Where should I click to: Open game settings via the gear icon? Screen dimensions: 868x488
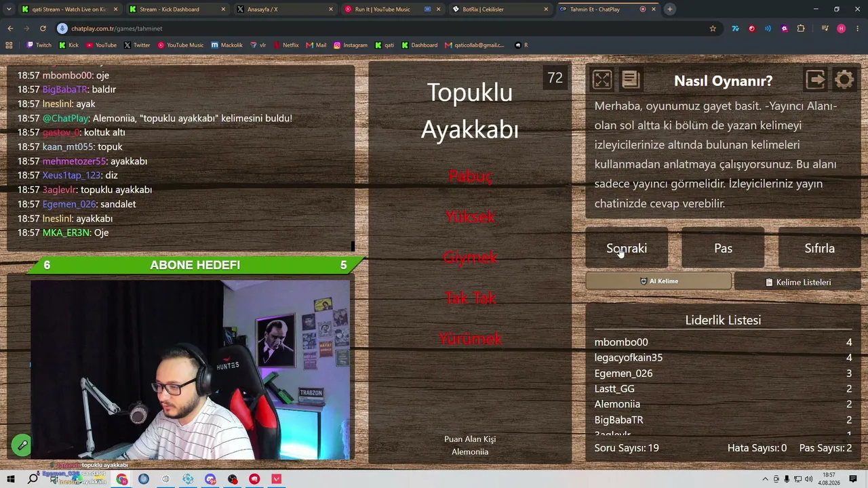[x=844, y=80]
